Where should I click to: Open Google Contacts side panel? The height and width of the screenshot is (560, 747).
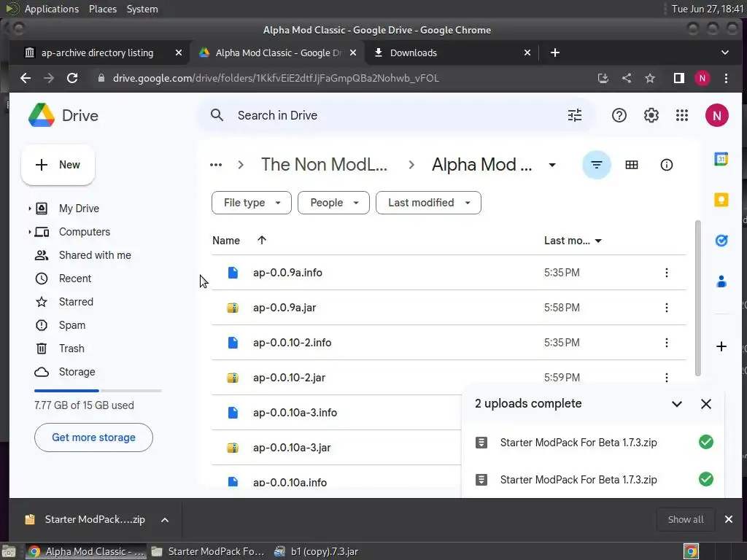tap(721, 281)
